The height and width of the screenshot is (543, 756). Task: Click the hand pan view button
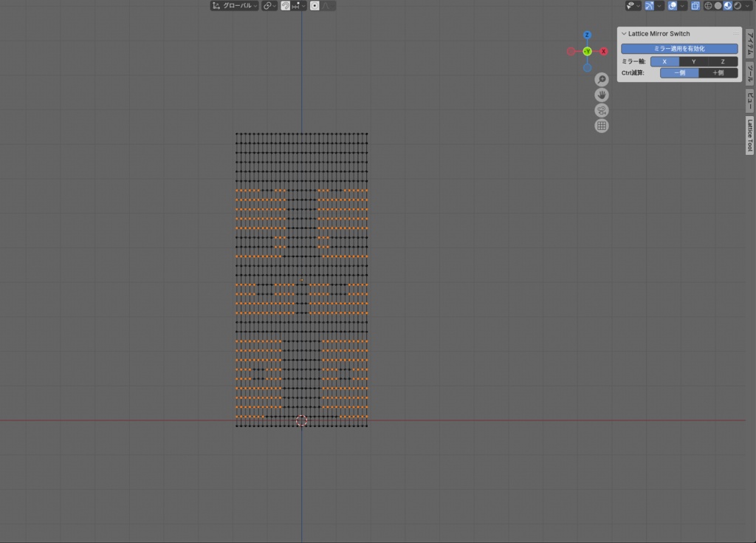click(x=601, y=95)
